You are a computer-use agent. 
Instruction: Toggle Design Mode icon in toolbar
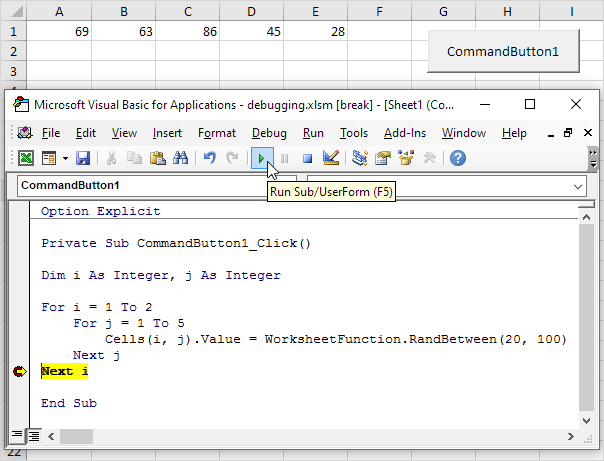(332, 158)
